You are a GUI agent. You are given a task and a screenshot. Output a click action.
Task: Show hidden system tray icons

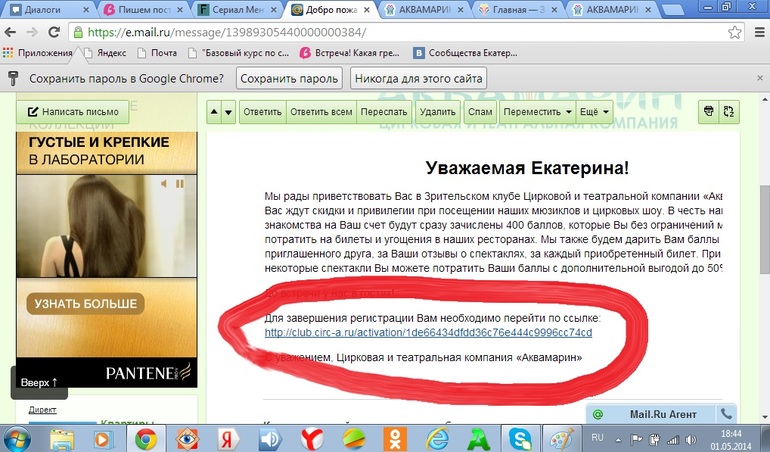(618, 440)
